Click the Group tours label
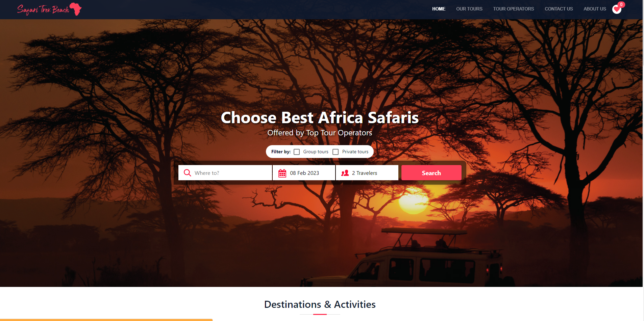The width and height of the screenshot is (644, 321). pos(316,152)
